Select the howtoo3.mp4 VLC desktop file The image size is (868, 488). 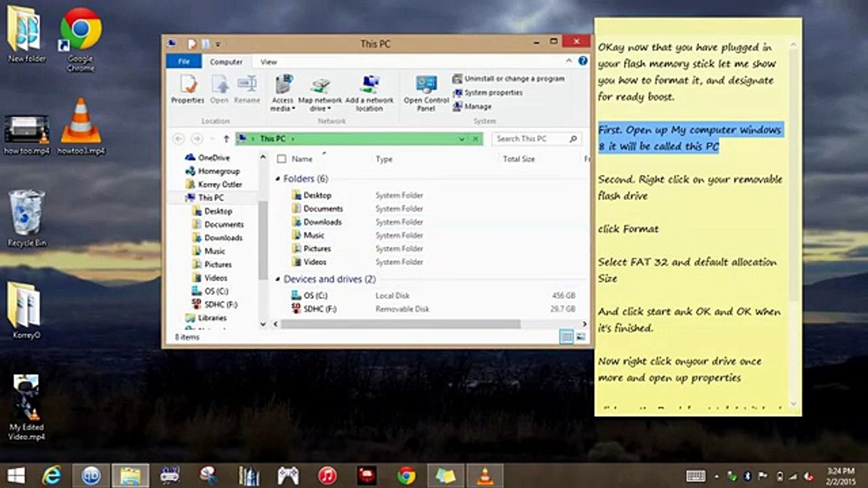81,127
